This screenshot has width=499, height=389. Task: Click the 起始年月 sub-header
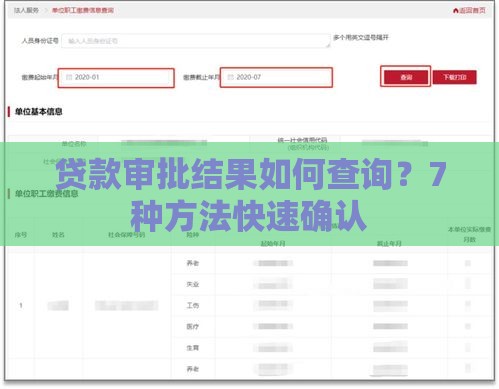[x=273, y=244]
